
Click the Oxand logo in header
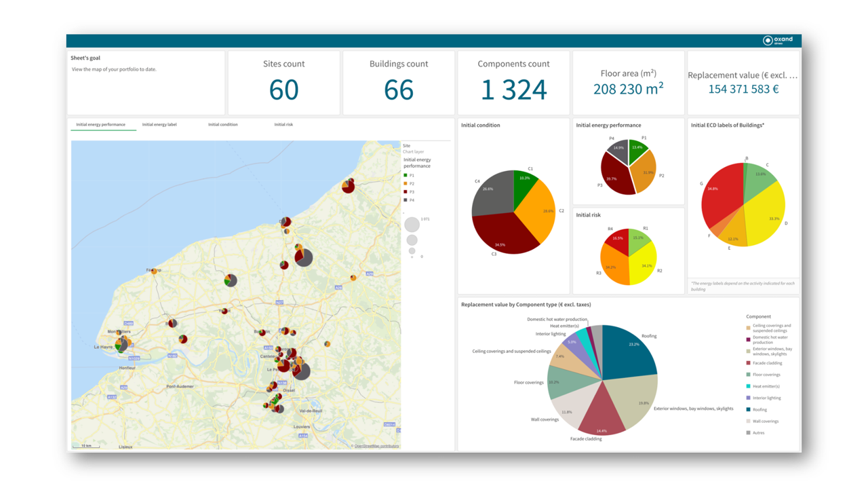[x=777, y=41]
